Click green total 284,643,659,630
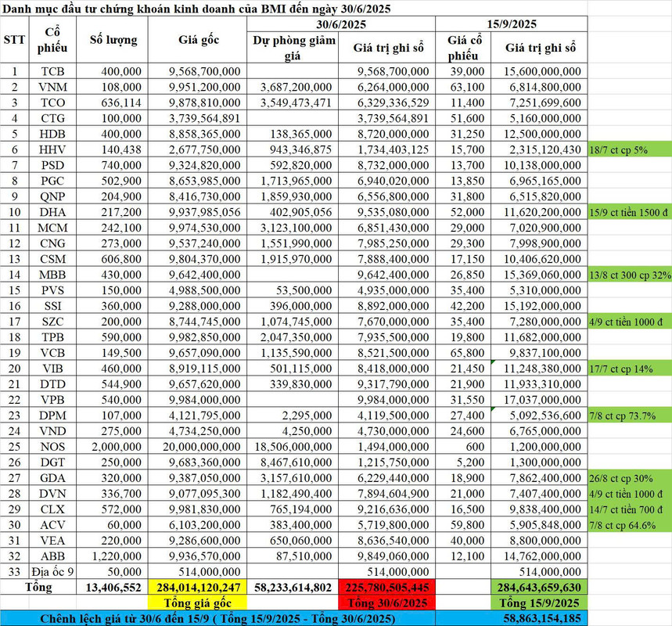Viewport: 672px width, 626px height. click(x=539, y=588)
